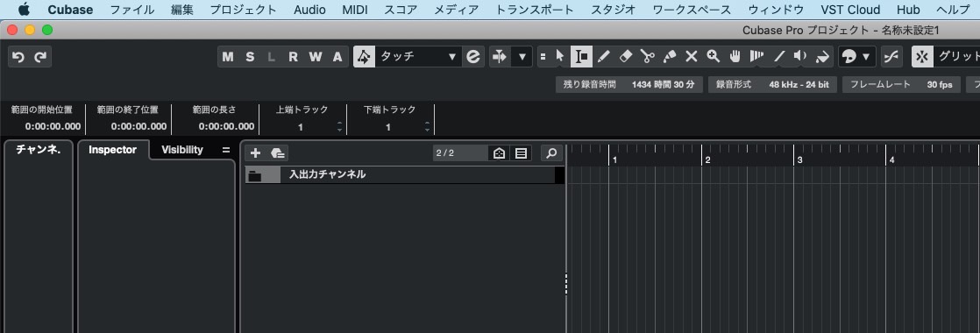This screenshot has width=980, height=333.
Task: Toggle the global Mute M button
Action: tap(228, 57)
